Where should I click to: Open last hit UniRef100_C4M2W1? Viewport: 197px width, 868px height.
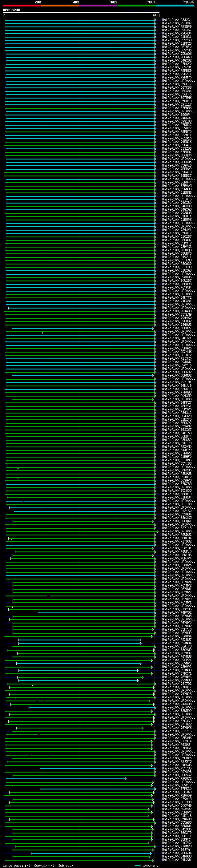click(x=176, y=860)
